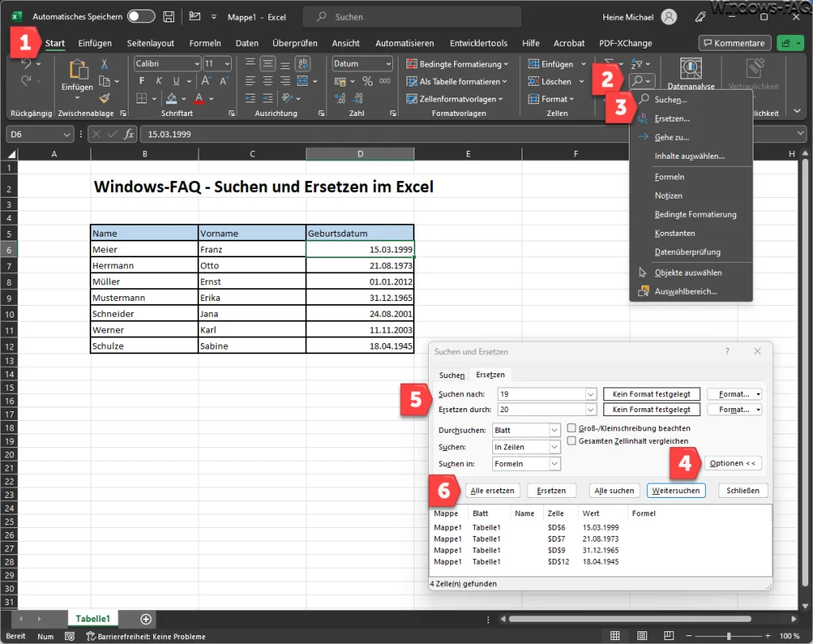Viewport: 813px width, 644px height.
Task: Click Schließen button in dialog
Action: coord(742,491)
